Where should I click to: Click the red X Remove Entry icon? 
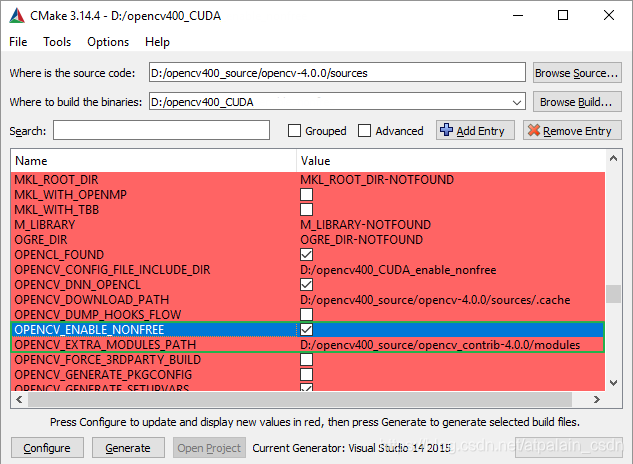coord(534,130)
